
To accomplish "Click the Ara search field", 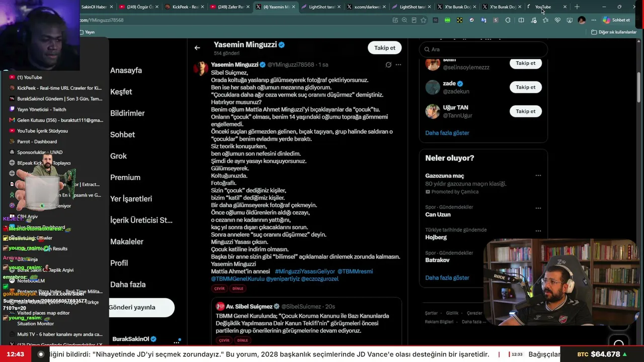I will (483, 49).
